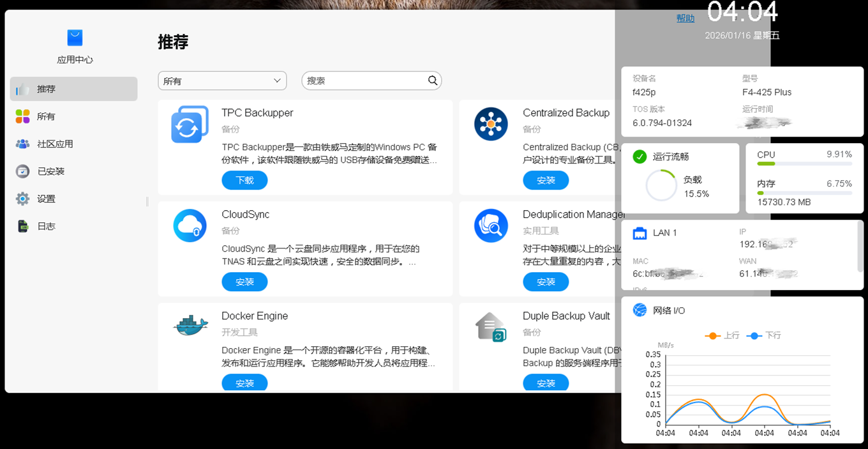Click the log icon beside 日志
This screenshot has height=449, width=868.
pyautogui.click(x=23, y=226)
